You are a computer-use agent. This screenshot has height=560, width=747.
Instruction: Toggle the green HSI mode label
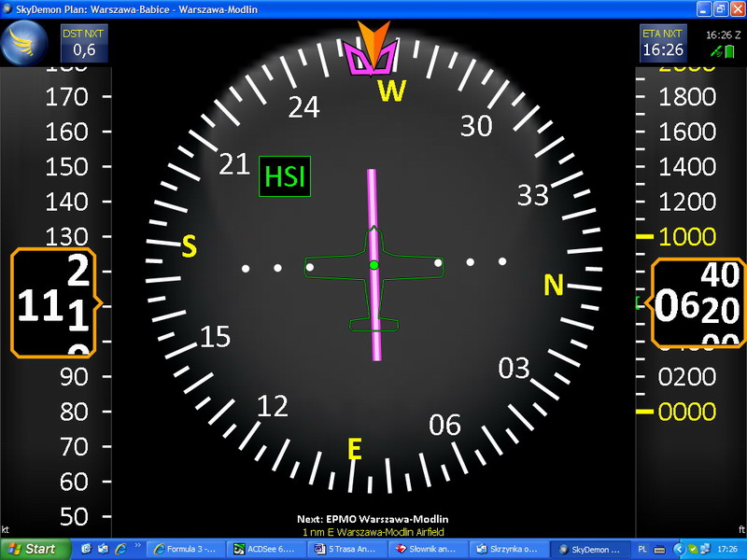285,176
